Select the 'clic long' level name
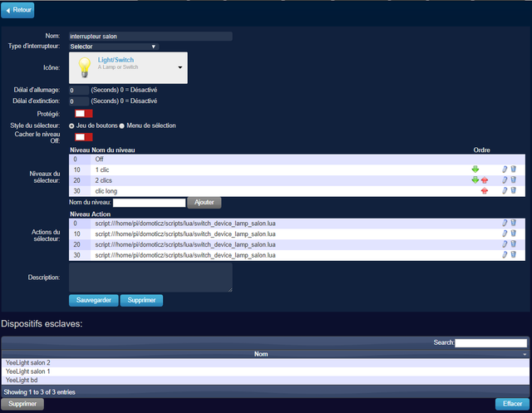This screenshot has width=532, height=413. 106,191
